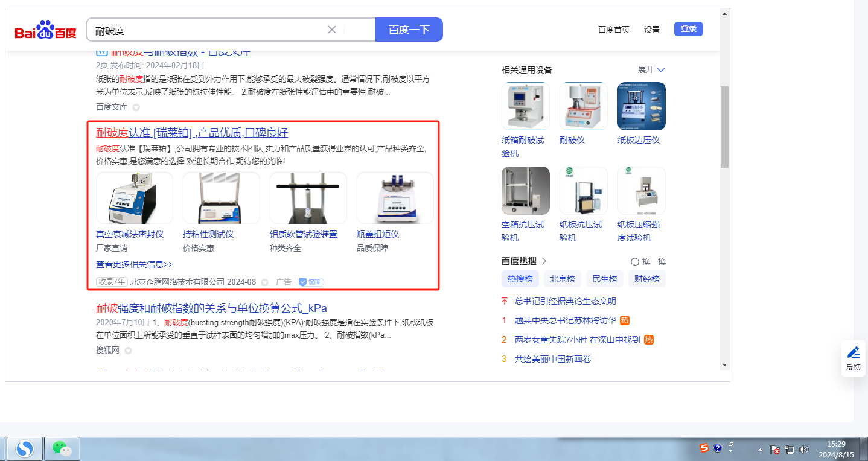Image resolution: width=868 pixels, height=461 pixels.
Task: Open the Action Center flag tray icon
Action: (776, 450)
